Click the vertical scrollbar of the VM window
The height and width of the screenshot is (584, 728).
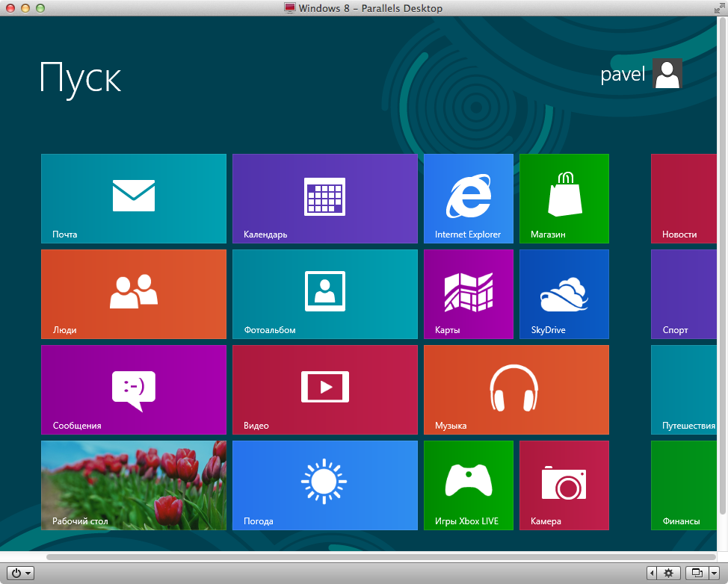tap(723, 265)
